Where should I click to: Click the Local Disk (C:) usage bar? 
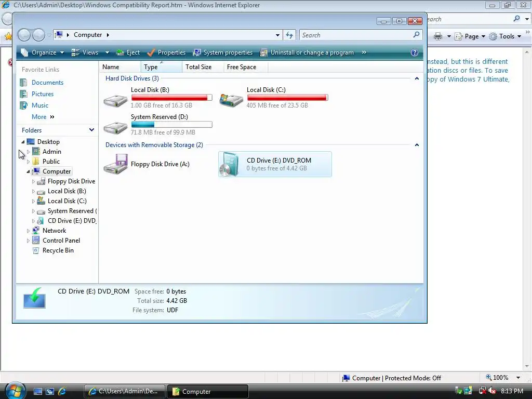287,98
